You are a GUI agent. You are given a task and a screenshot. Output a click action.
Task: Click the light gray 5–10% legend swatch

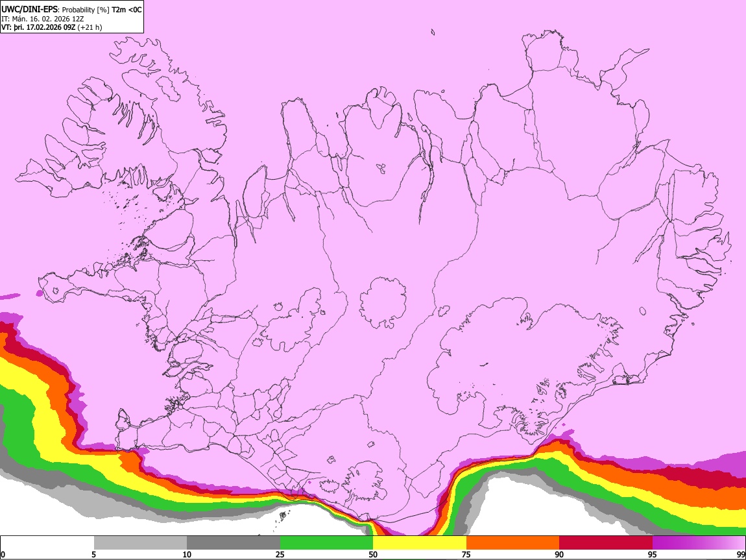[140, 543]
